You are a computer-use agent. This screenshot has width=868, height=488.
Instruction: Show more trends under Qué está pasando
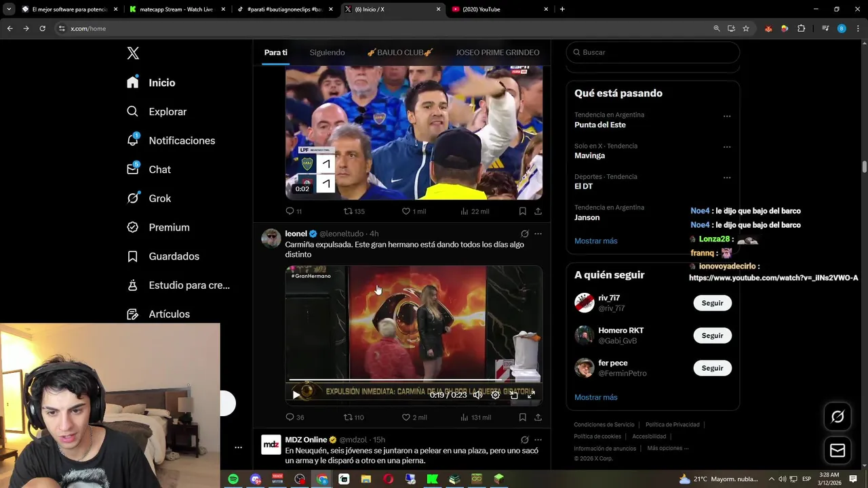tap(596, 241)
